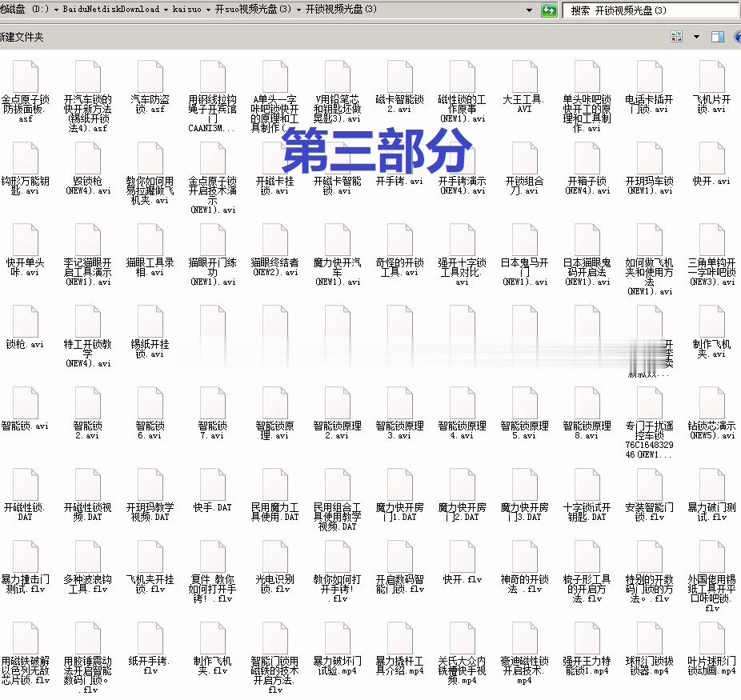The height and width of the screenshot is (700, 741).
Task: Click the file name 十字锁试开钥匙.DAT
Action: [x=587, y=512]
